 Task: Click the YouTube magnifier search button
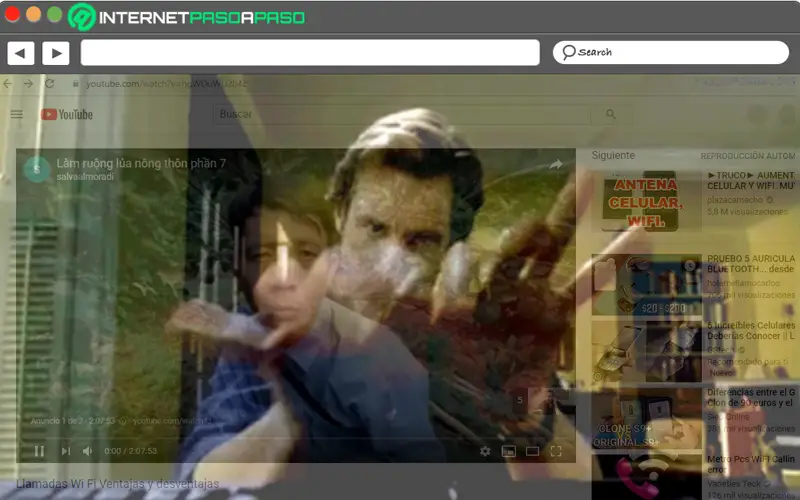[611, 114]
